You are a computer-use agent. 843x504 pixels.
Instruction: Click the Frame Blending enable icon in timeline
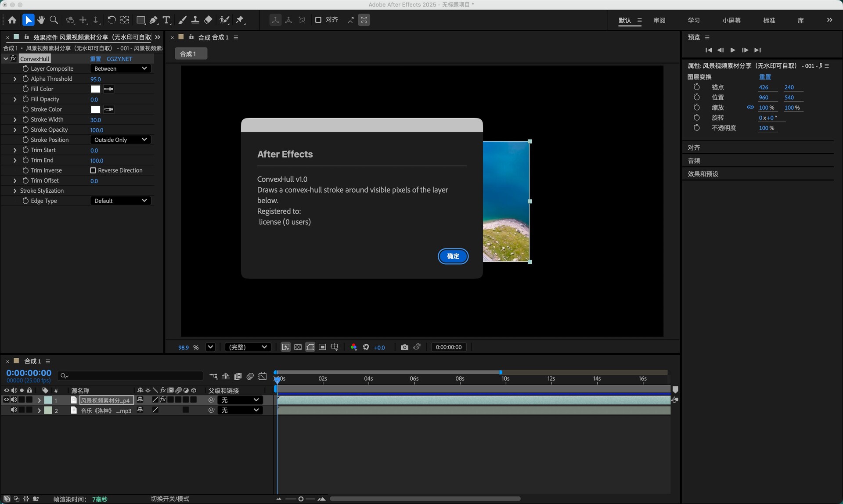tap(238, 376)
